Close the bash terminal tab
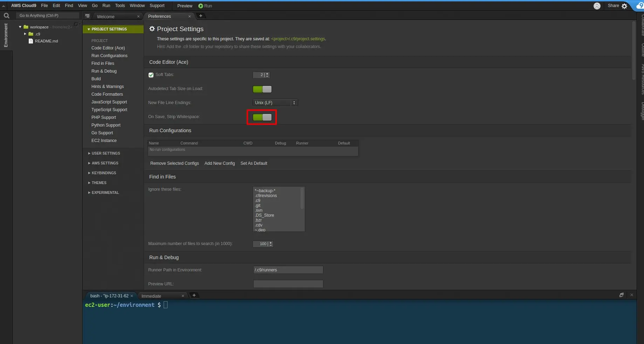Viewport: 644px width, 344px height. coord(132,296)
